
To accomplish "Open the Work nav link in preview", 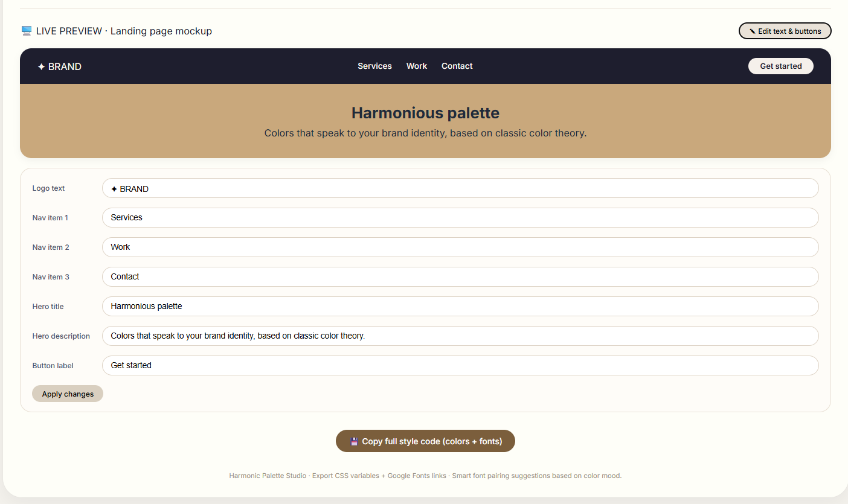I will coord(417,66).
